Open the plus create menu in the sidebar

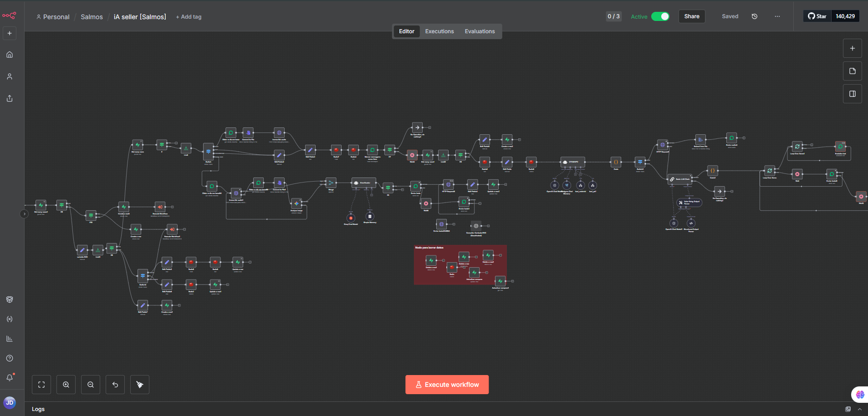coord(10,33)
